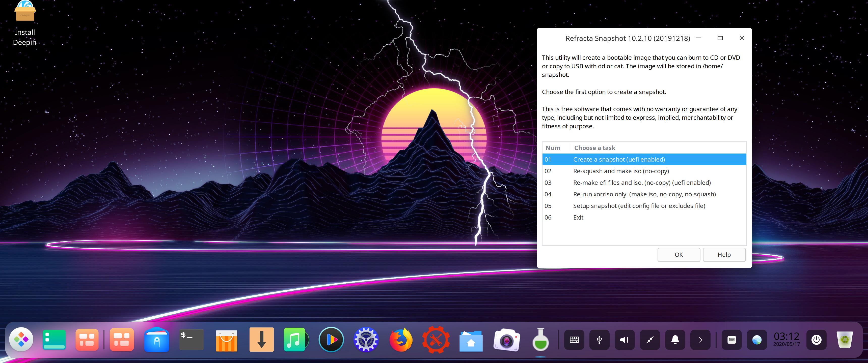Open the onscreen keyboard tray icon
The image size is (868, 363).
(x=574, y=340)
